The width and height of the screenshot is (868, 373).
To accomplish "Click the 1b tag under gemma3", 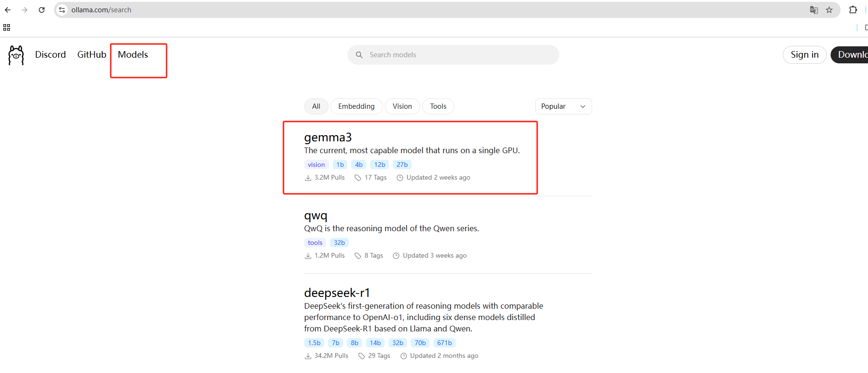I will (x=340, y=165).
